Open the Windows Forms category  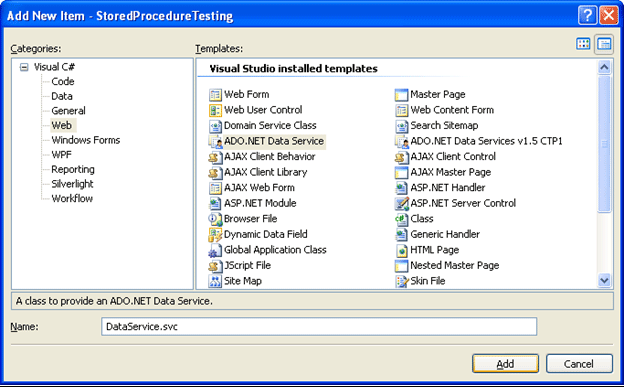86,140
